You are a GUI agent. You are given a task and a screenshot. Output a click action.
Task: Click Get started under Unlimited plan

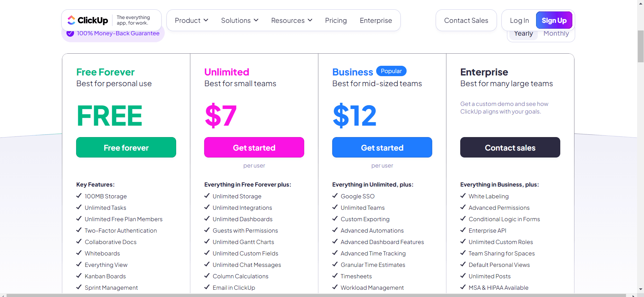[254, 147]
